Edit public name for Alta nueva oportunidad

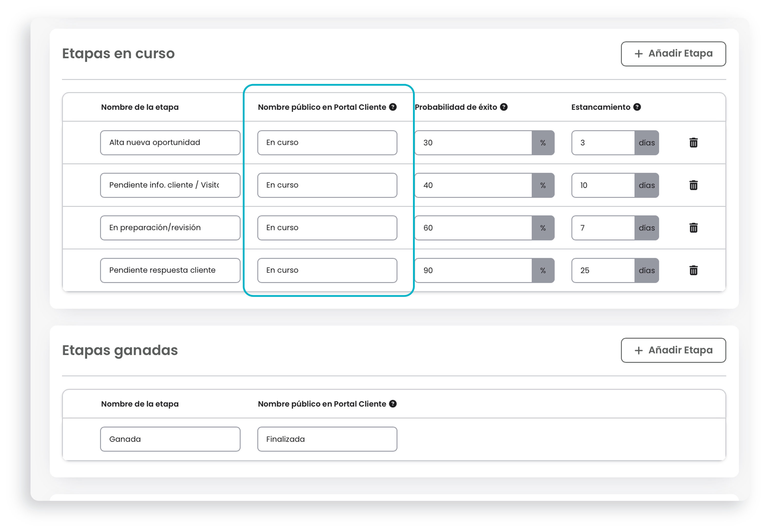327,143
